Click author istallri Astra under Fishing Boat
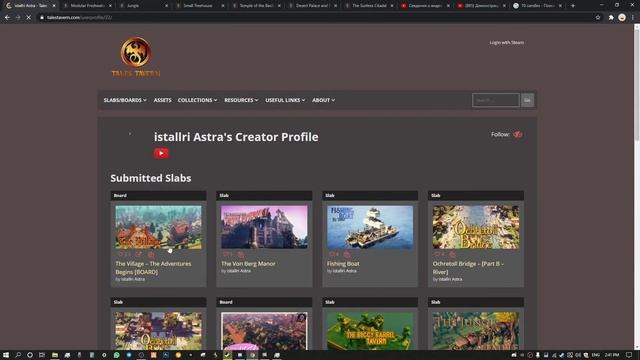The image size is (640, 360). coord(344,271)
